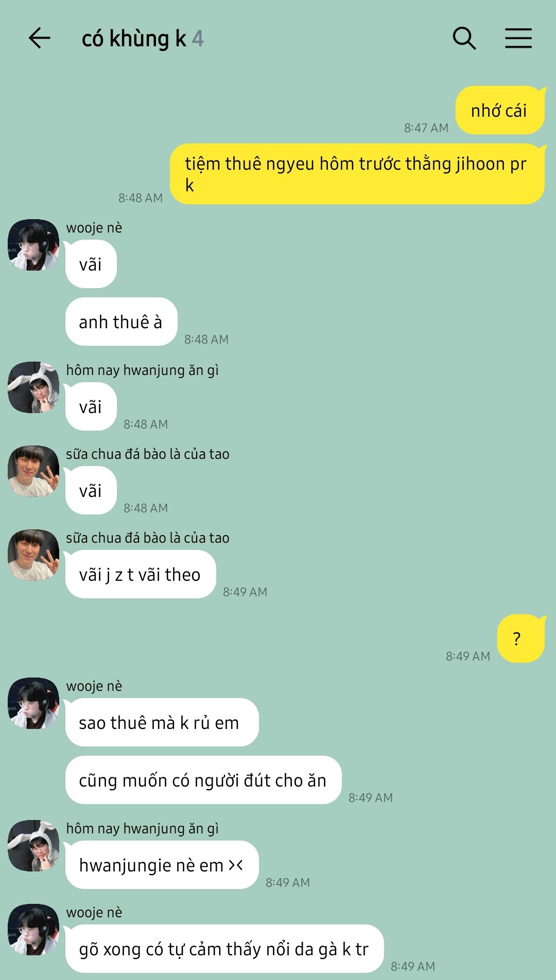Tap the yellow "nhớ cái" message bubble
Viewport: 556px width, 980px height.
[500, 111]
